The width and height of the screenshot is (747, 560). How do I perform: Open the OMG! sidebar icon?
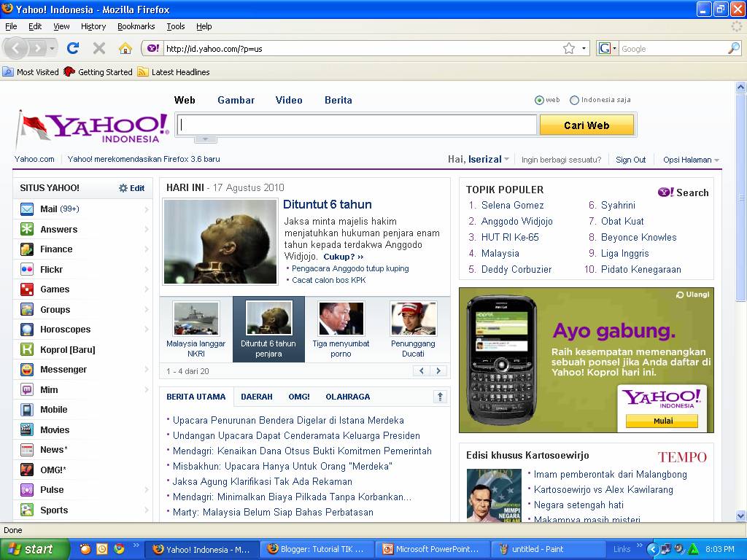coord(27,470)
